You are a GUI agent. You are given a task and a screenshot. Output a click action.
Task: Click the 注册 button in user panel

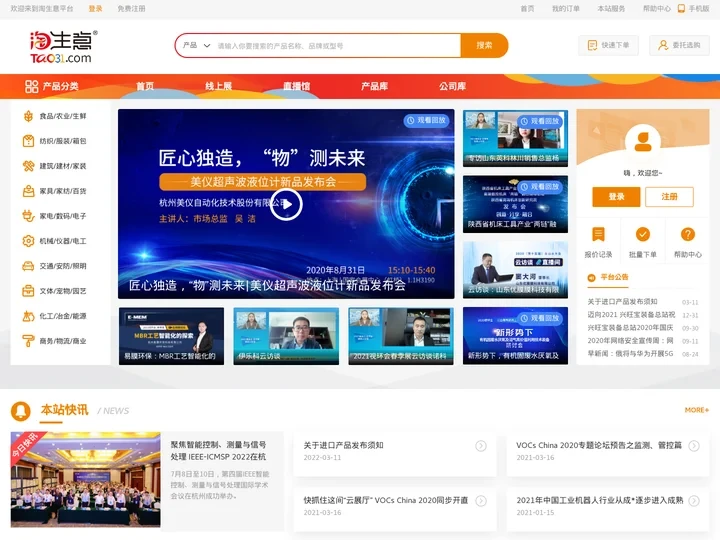(669, 197)
